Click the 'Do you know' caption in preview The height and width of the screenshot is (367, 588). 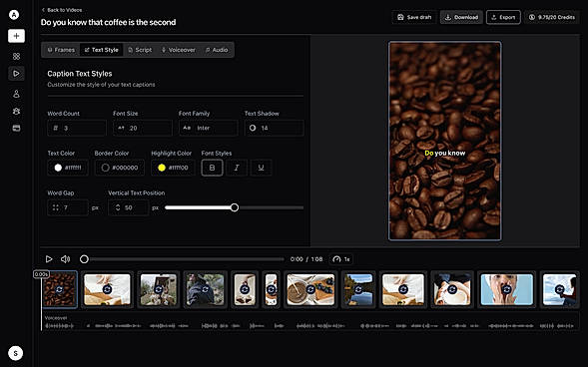tap(445, 154)
